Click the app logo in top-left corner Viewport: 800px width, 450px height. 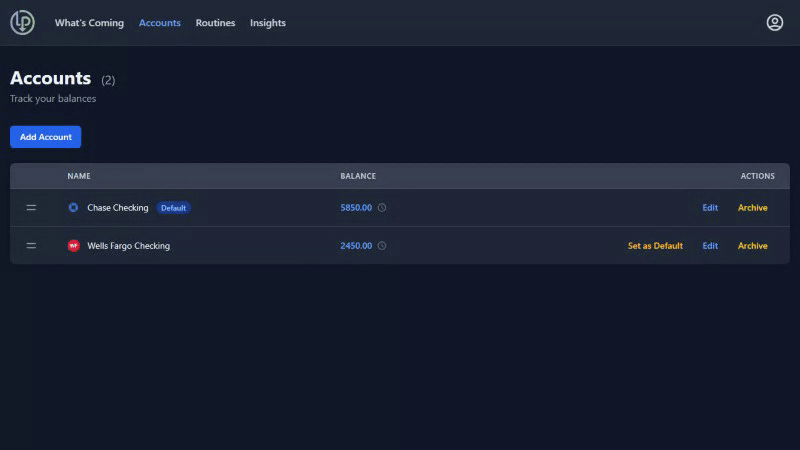coord(22,22)
